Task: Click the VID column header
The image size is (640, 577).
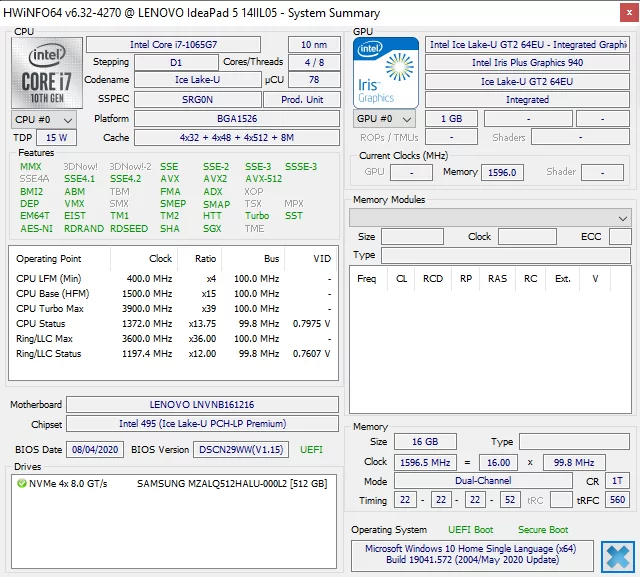Action: point(311,259)
